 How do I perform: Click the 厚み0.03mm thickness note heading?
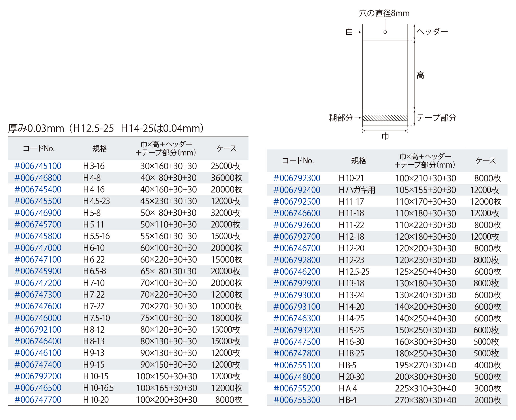106,128
